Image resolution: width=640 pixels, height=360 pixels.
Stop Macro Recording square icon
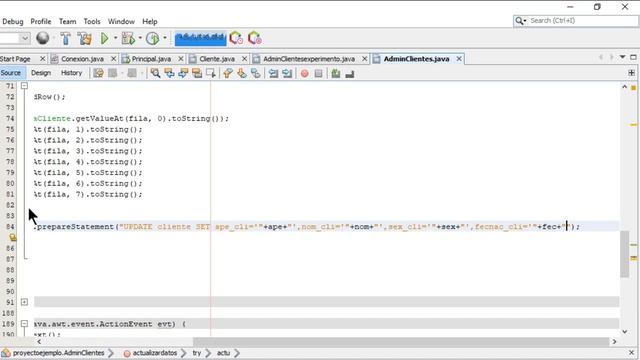coord(318,73)
